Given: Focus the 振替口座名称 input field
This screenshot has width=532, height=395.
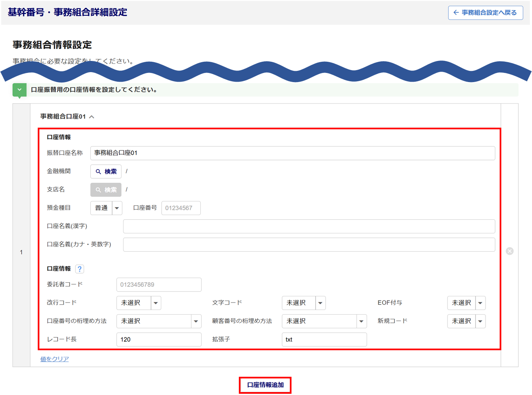Looking at the screenshot, I should pos(292,153).
